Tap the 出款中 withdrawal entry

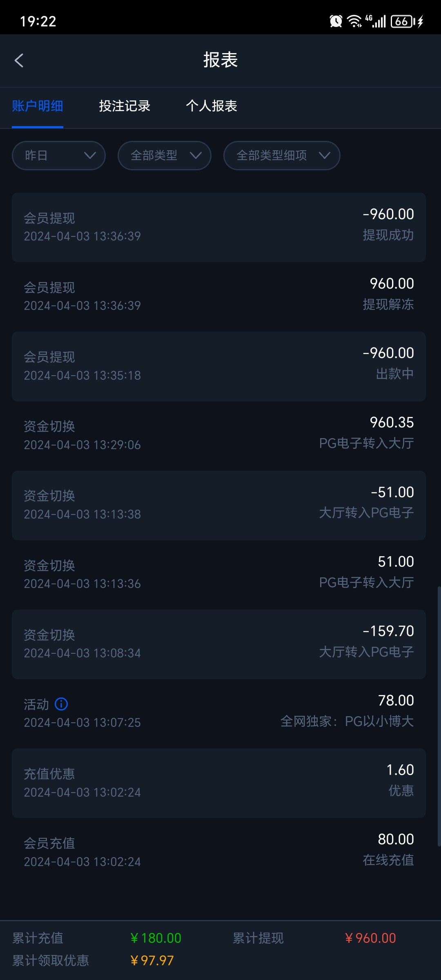(x=219, y=366)
